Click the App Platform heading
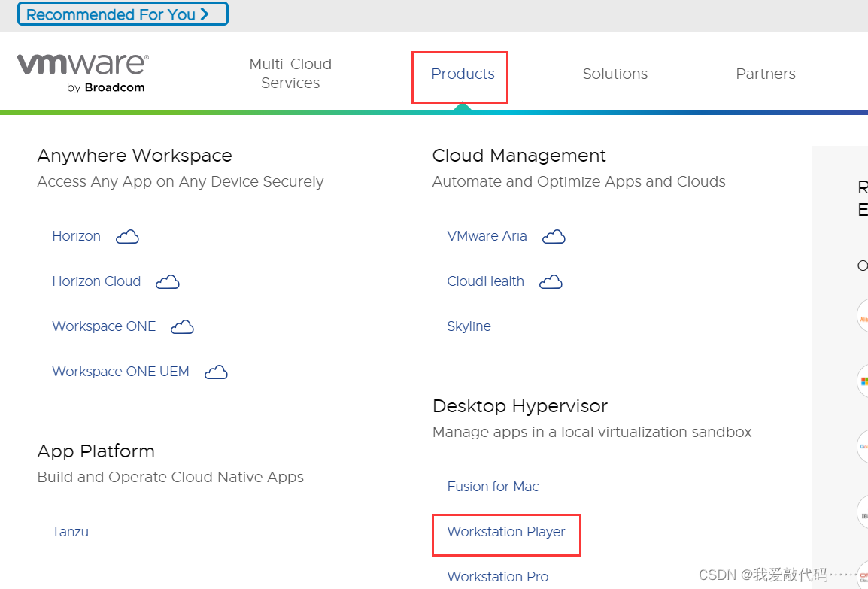 coord(96,451)
